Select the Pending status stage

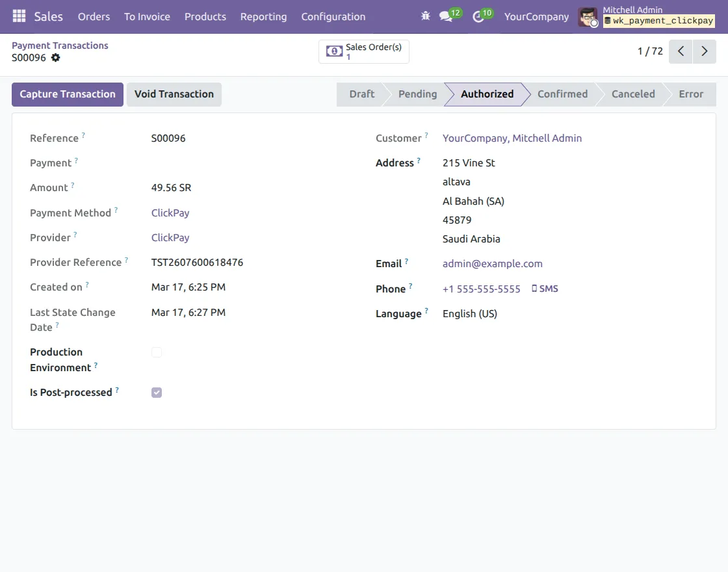[x=417, y=94]
